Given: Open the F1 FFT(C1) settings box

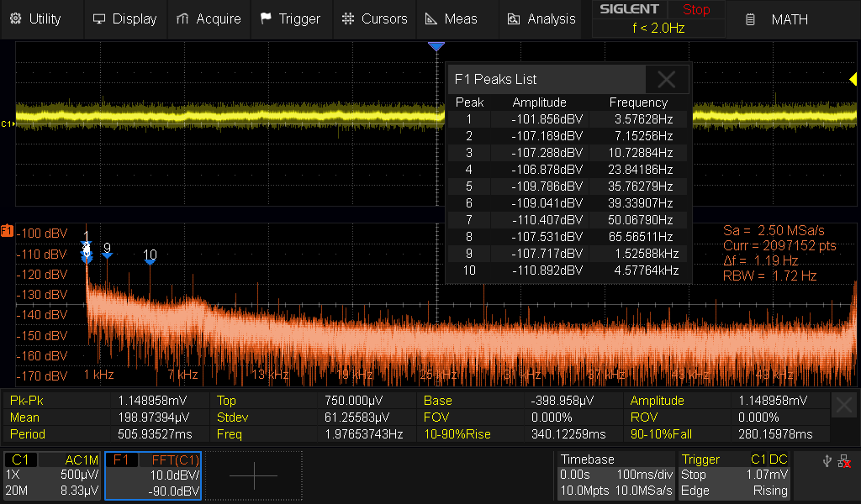Looking at the screenshot, I should coord(153,475).
